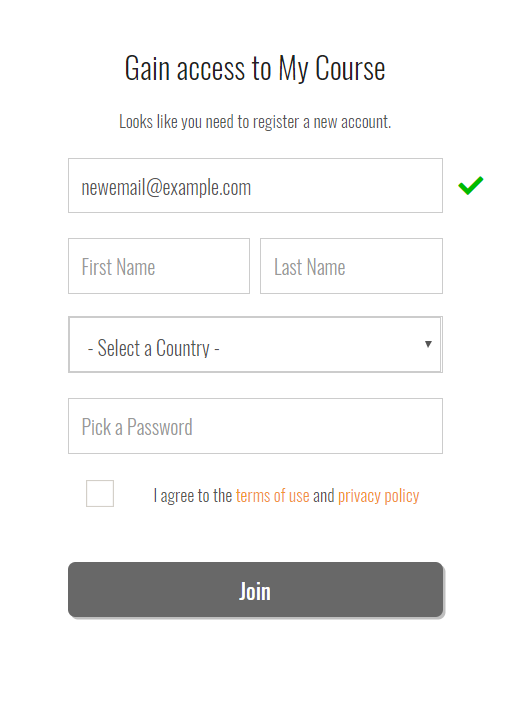Open the privacy policy link
527x711 pixels.
379,496
